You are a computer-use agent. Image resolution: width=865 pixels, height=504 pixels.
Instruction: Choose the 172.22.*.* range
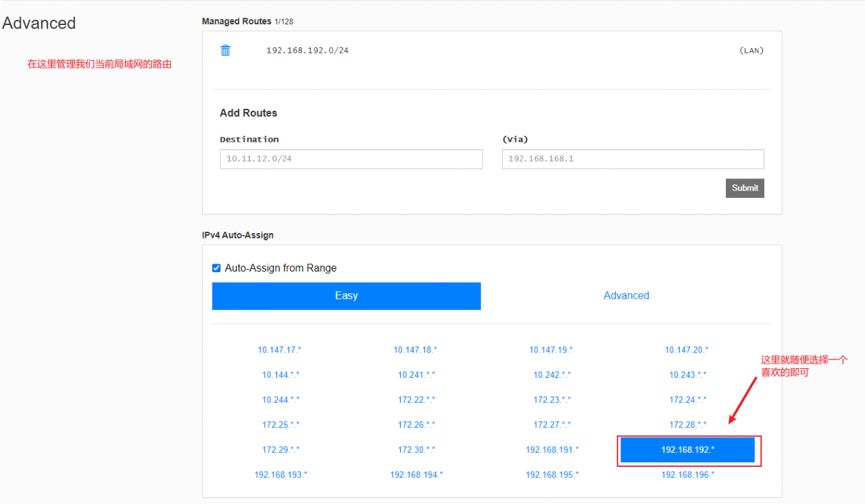point(416,400)
